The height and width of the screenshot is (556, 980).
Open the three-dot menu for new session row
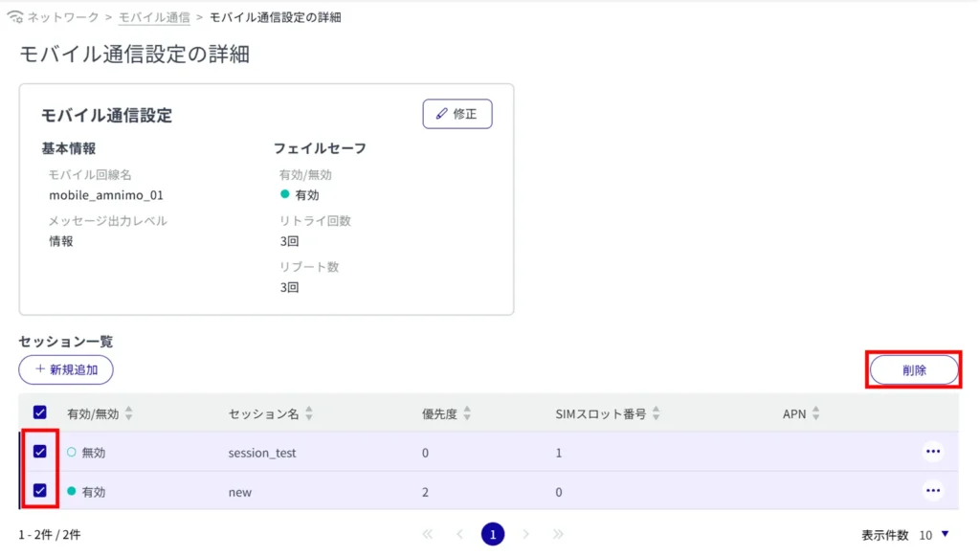click(932, 491)
